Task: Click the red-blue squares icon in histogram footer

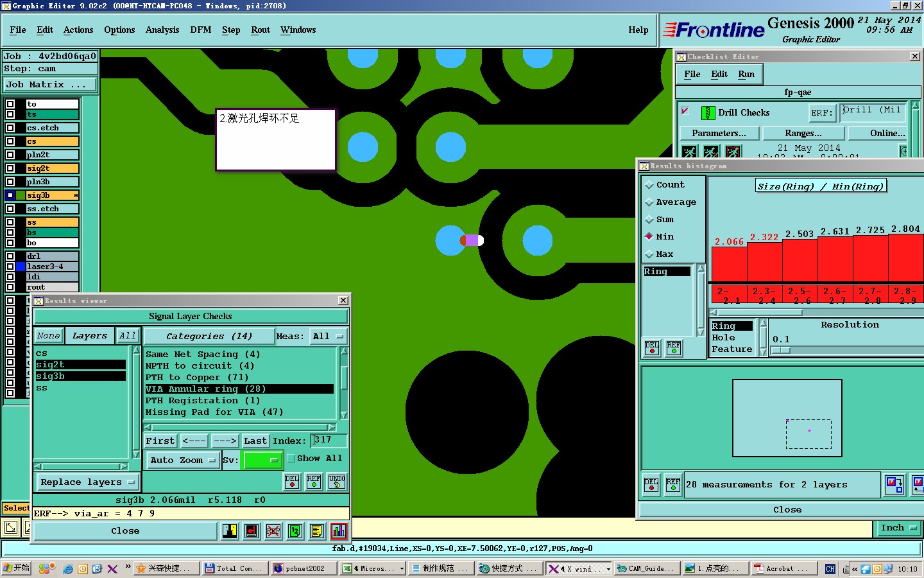Action: point(894,485)
